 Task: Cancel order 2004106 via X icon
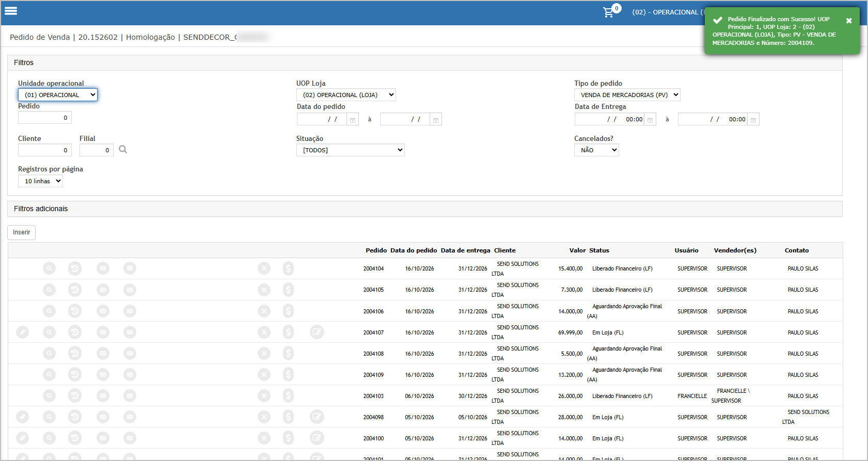[x=264, y=311]
